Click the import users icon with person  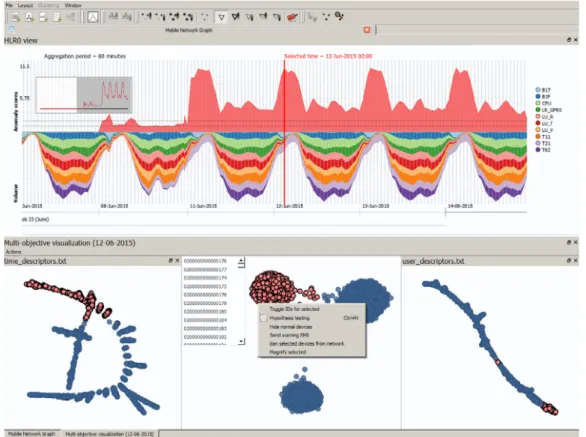(x=30, y=17)
